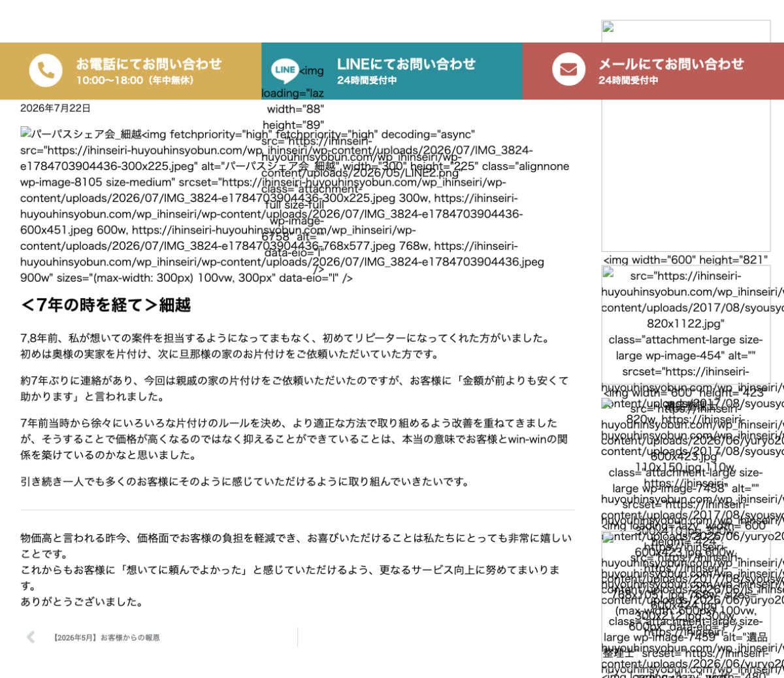Click 24時間受付中 under mail banner
This screenshot has width=784, height=678.
(x=628, y=80)
